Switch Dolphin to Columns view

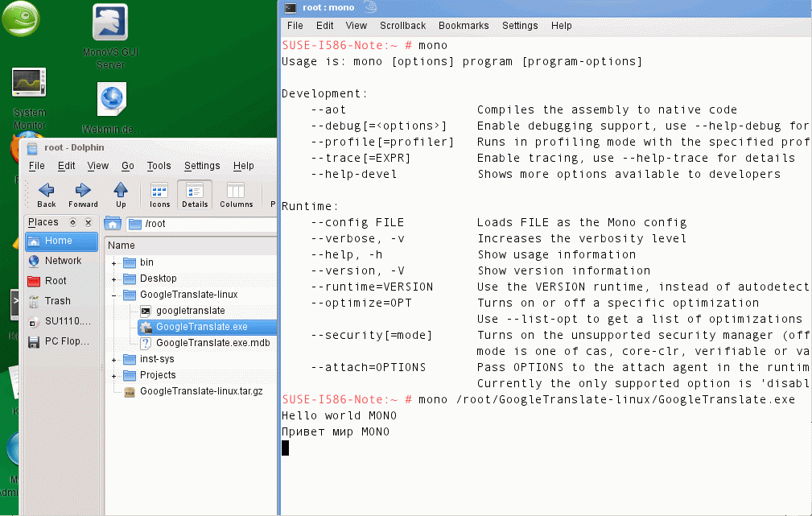tap(236, 196)
